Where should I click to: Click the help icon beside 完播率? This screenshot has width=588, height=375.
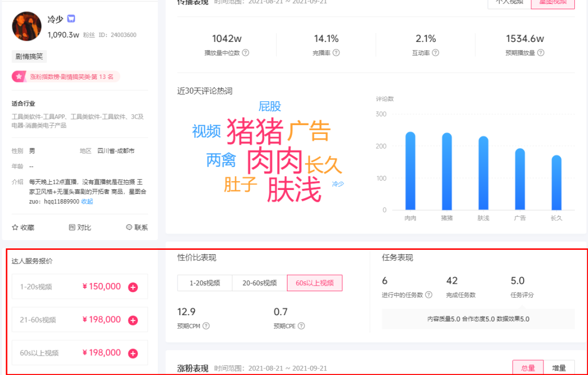click(336, 53)
